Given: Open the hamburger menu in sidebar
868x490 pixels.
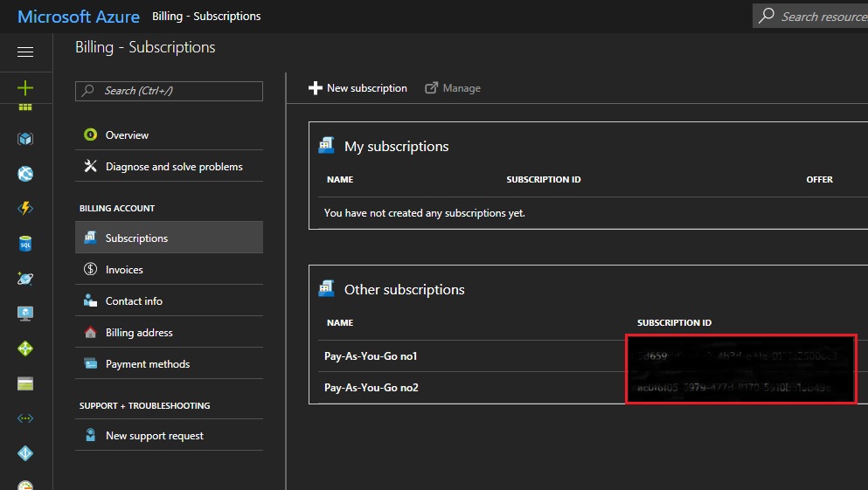Looking at the screenshot, I should tap(25, 52).
